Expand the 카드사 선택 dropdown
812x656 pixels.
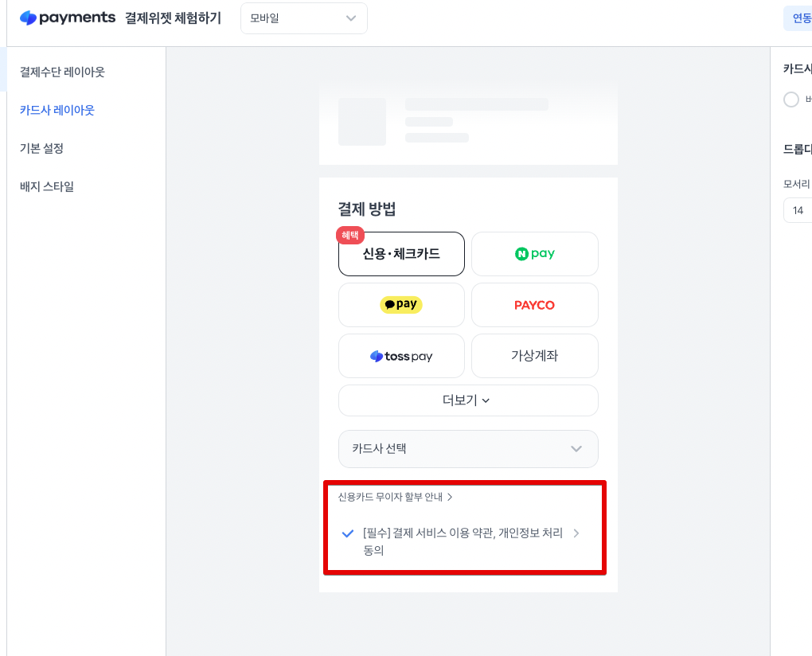coord(468,448)
